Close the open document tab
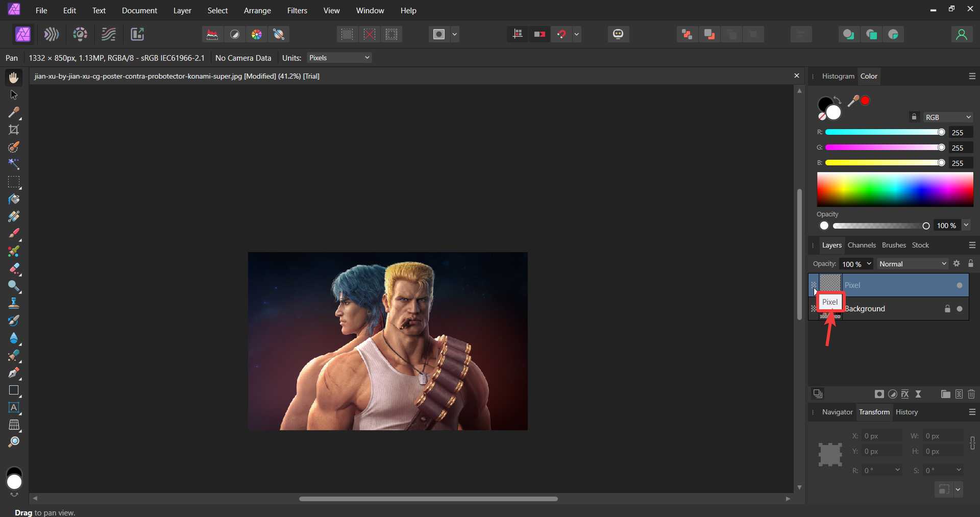The width and height of the screenshot is (980, 517). [796, 76]
